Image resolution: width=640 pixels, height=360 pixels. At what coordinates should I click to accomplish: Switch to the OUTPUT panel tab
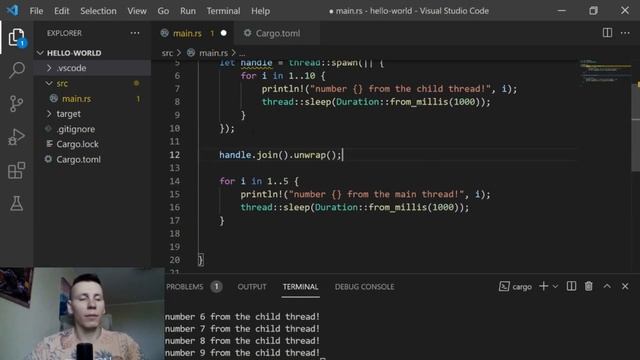252,287
